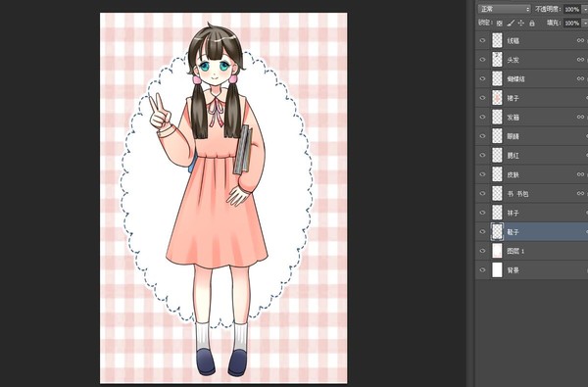Click the layer name 皮肤
588x387 pixels.
[x=513, y=174]
